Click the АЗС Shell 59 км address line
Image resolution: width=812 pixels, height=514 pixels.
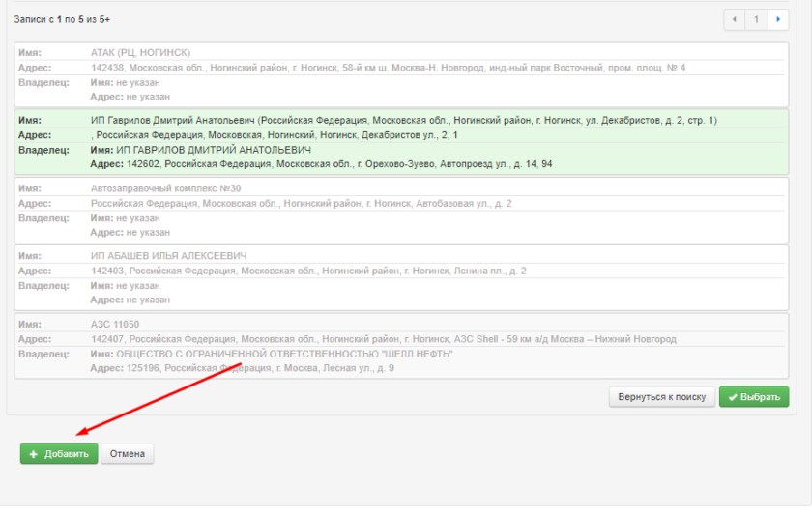[x=383, y=339]
